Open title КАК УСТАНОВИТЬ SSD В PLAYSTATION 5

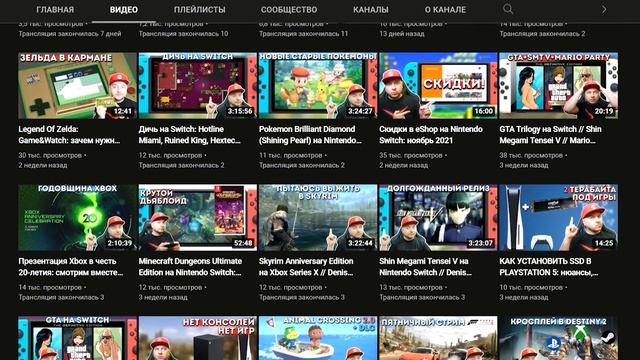point(549,267)
